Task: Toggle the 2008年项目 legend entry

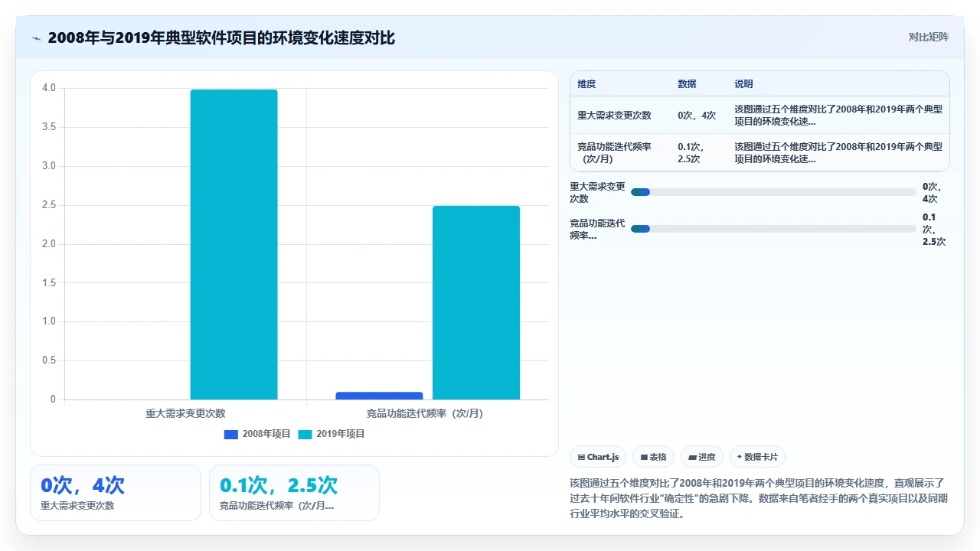Action: point(257,434)
